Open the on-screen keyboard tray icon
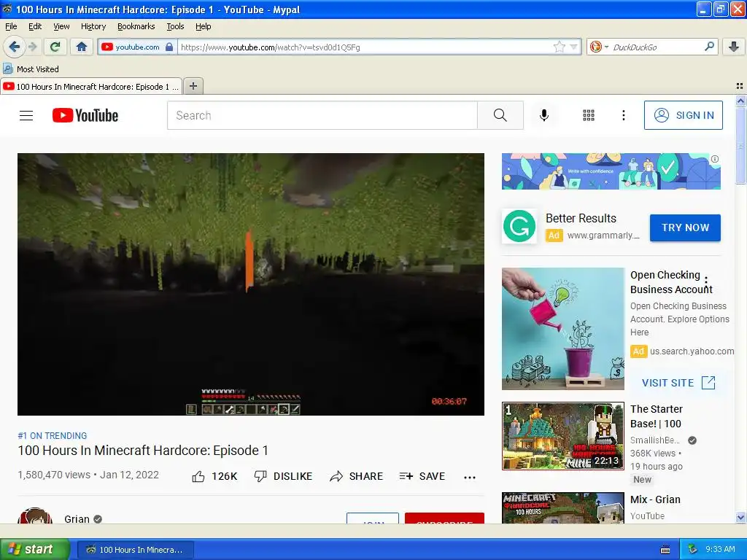The width and height of the screenshot is (747, 560). (x=665, y=550)
